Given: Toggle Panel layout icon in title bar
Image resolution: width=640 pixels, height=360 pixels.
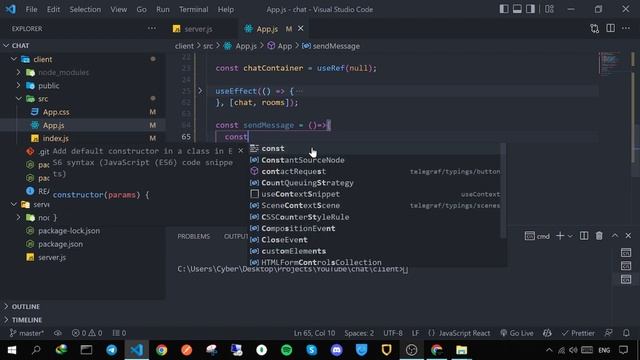Looking at the screenshot, I should (517, 9).
